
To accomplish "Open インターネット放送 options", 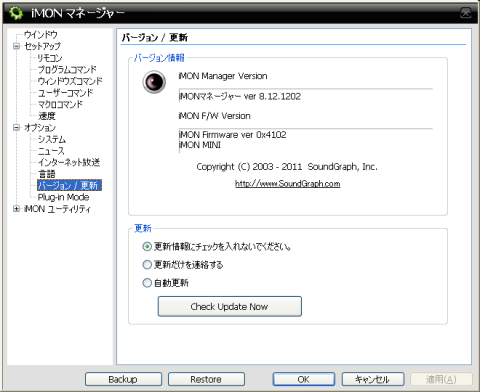I will click(x=69, y=162).
